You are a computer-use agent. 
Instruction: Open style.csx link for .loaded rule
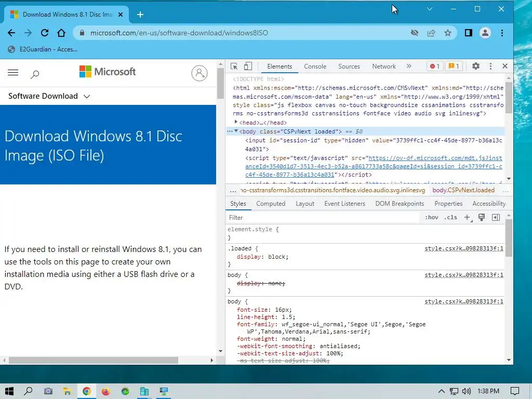pos(464,248)
